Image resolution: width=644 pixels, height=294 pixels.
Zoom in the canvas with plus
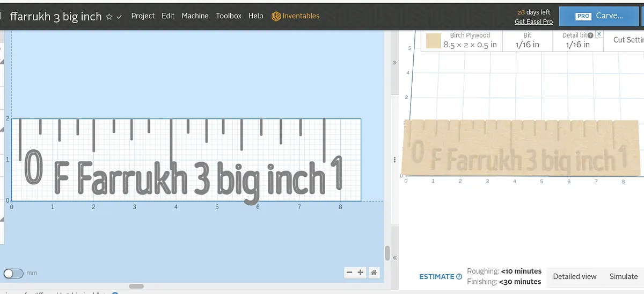coord(361,273)
